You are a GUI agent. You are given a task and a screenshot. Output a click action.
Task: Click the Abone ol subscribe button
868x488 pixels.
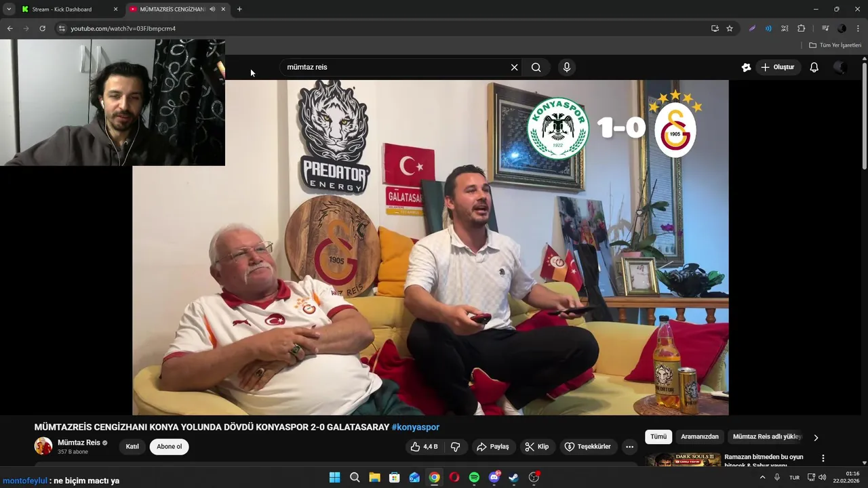tap(170, 447)
